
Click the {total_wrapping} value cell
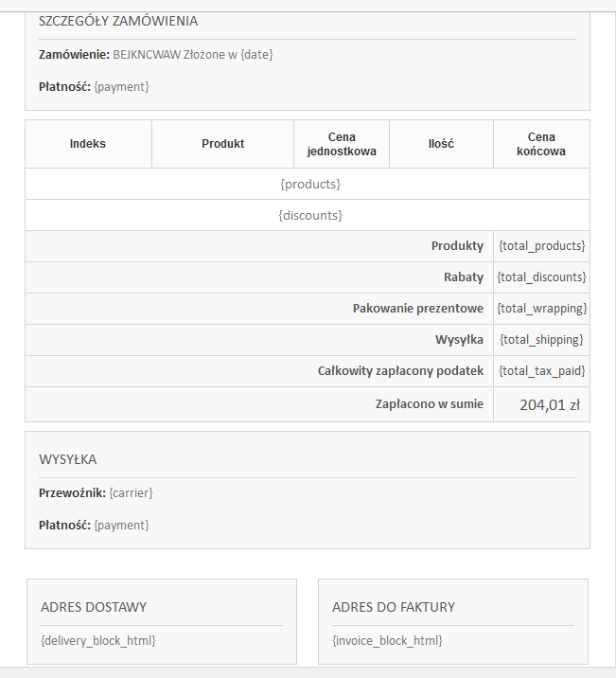[x=541, y=309]
